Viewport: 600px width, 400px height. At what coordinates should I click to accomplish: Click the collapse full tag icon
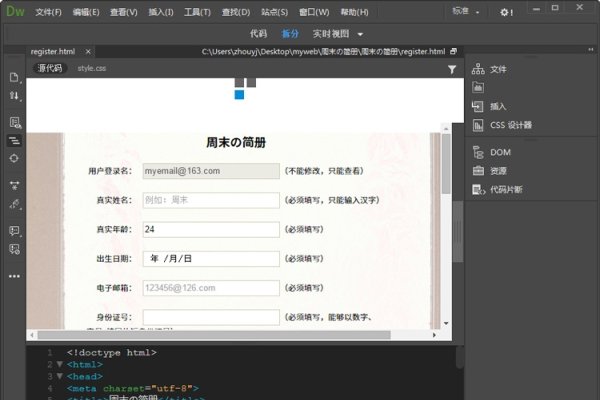point(14,186)
